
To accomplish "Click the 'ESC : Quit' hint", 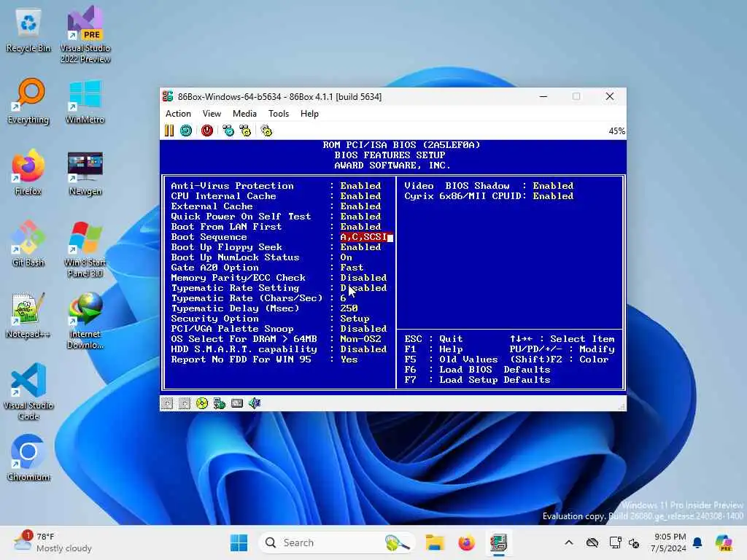I will pyautogui.click(x=433, y=339).
